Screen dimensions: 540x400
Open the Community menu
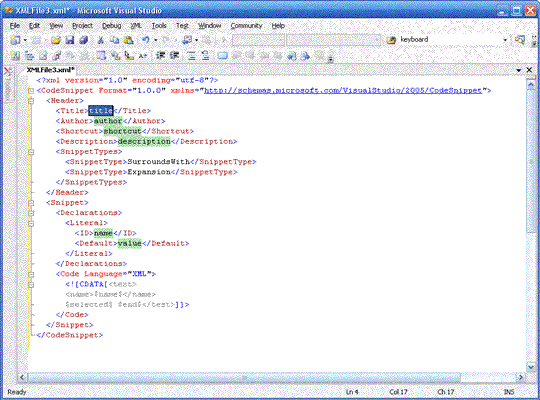click(x=246, y=26)
